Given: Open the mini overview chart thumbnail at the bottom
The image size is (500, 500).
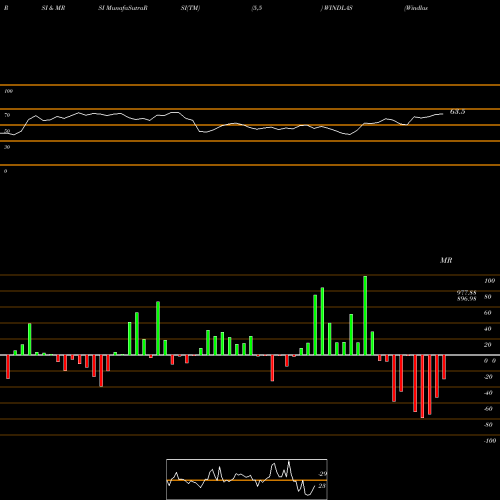Looking at the screenshot, I should pyautogui.click(x=247, y=479).
